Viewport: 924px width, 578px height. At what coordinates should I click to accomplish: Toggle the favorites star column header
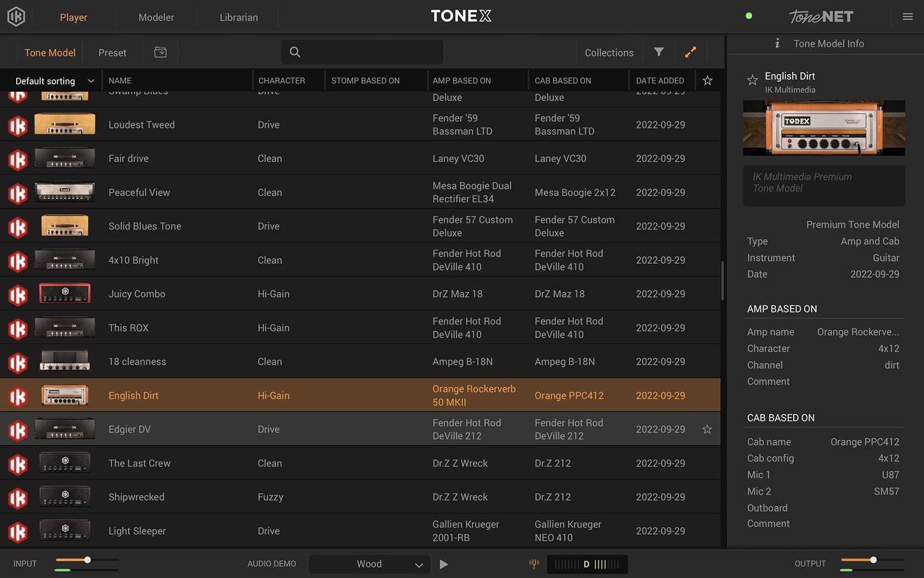pyautogui.click(x=707, y=80)
